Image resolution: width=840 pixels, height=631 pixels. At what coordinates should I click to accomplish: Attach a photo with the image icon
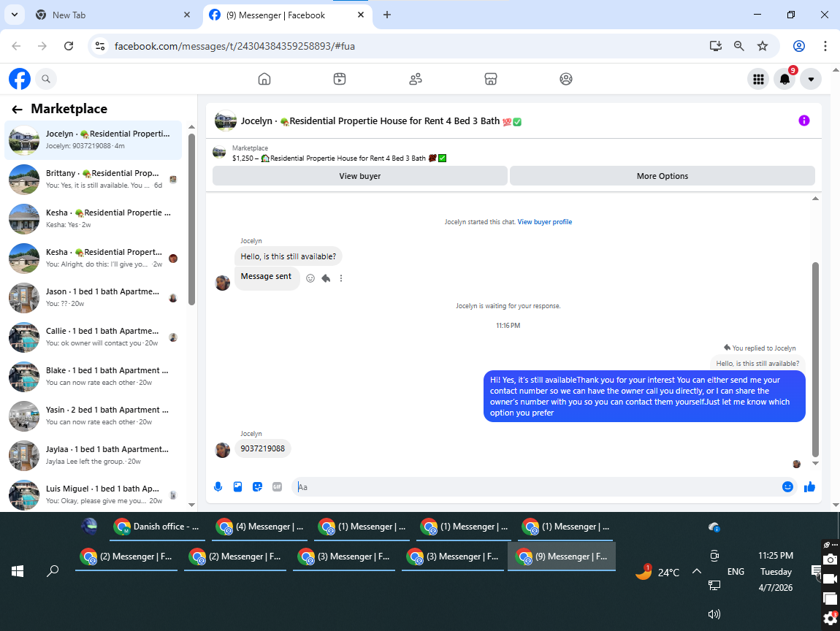[x=238, y=487]
